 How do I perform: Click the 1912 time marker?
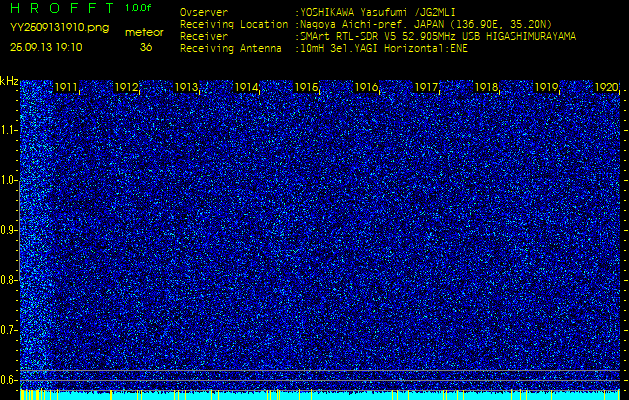126,87
